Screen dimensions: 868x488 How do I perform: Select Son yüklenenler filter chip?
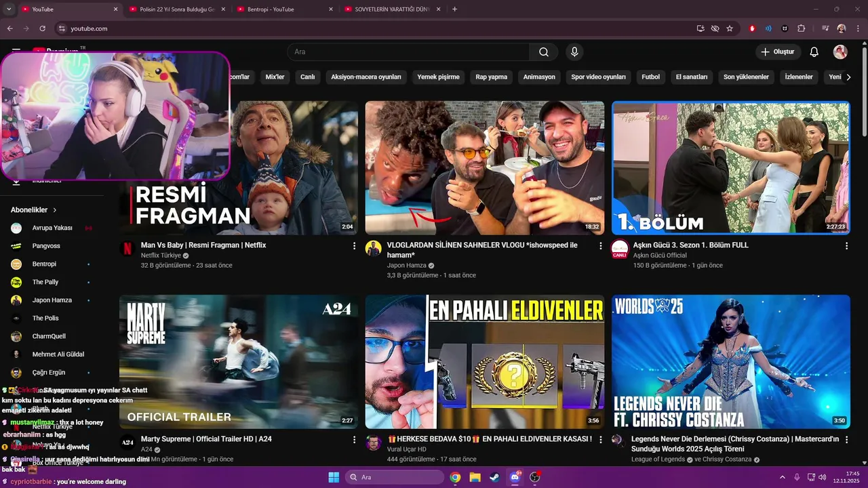click(746, 77)
